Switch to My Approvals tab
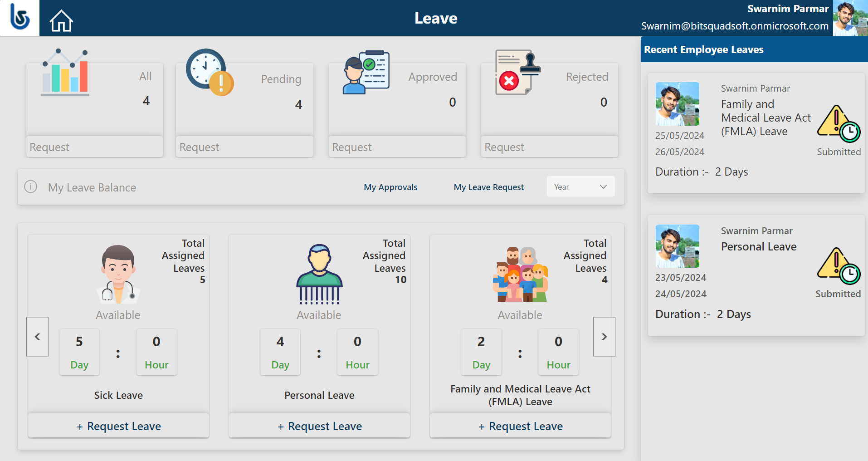 click(x=390, y=187)
